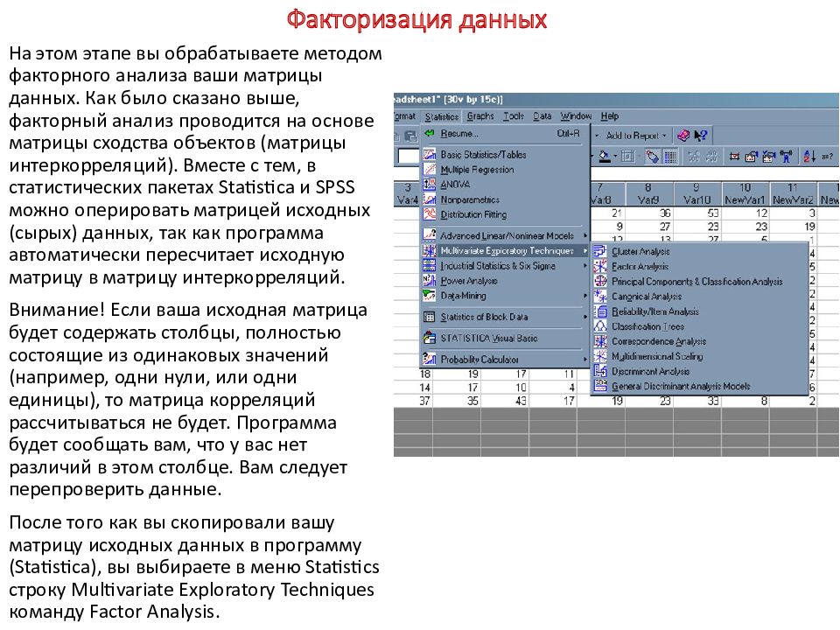Click the Multidimensional Scaling submenu icon
The width and height of the screenshot is (840, 630).
point(600,356)
